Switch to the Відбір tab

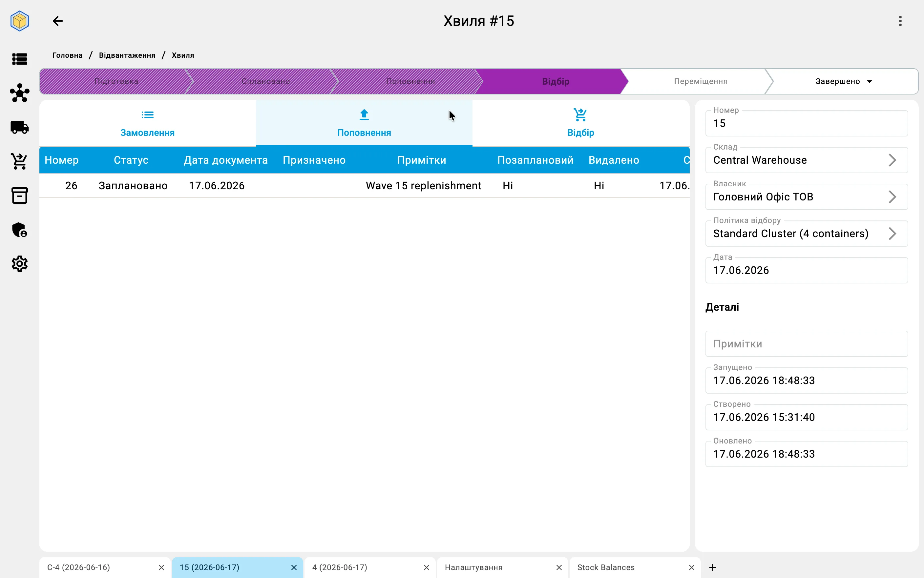[x=581, y=123]
